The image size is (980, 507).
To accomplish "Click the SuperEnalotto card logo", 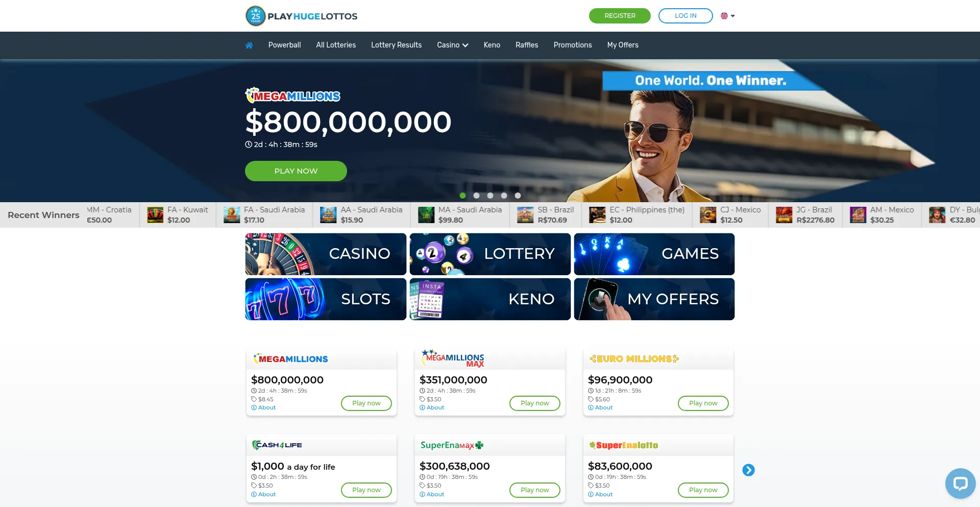I will (x=623, y=445).
